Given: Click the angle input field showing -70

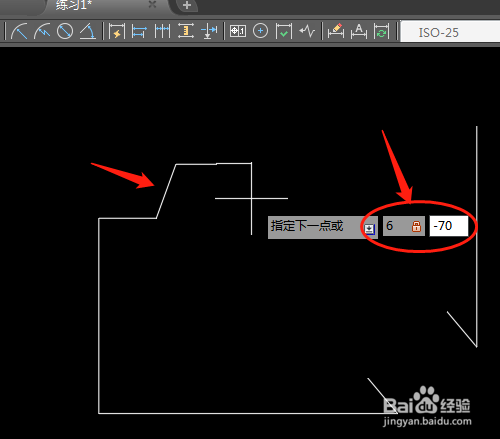Looking at the screenshot, I should [449, 226].
